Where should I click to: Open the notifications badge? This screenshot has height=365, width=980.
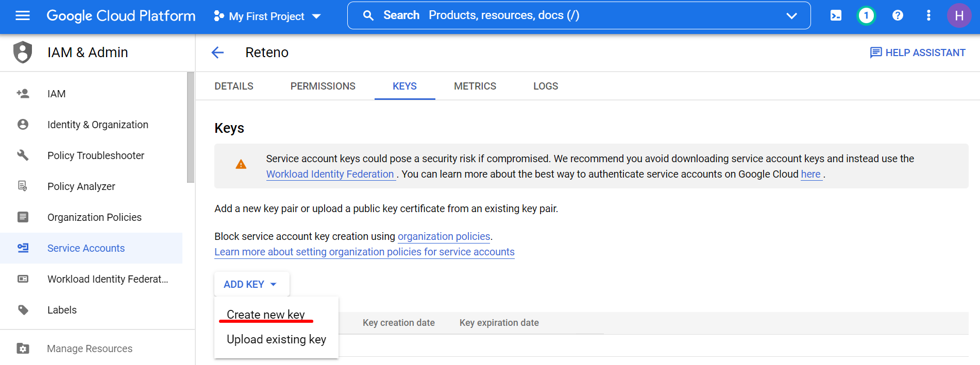point(866,15)
